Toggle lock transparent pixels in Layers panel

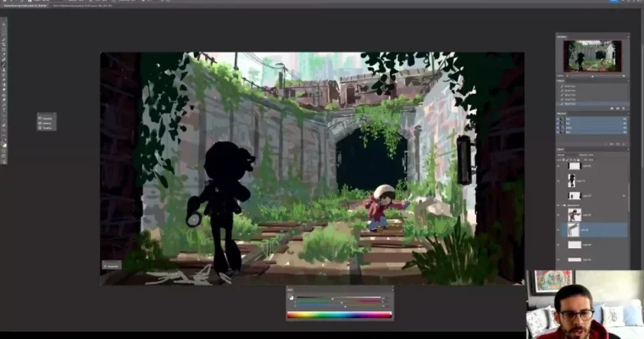pyautogui.click(x=563, y=160)
